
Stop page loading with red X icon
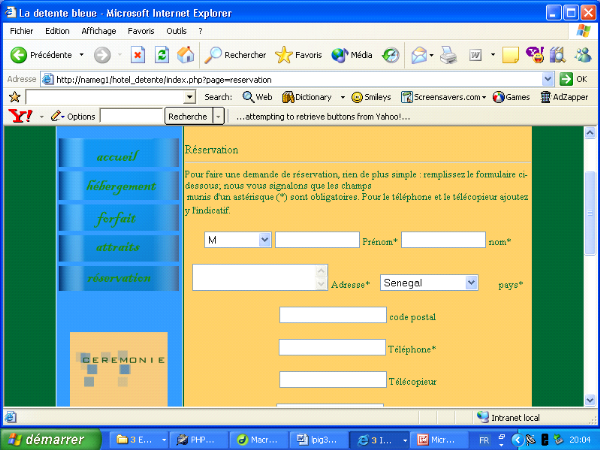pyautogui.click(x=138, y=55)
